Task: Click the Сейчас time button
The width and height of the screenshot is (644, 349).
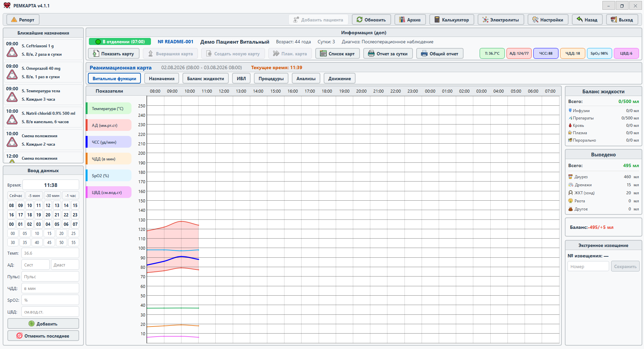Action: (x=16, y=196)
